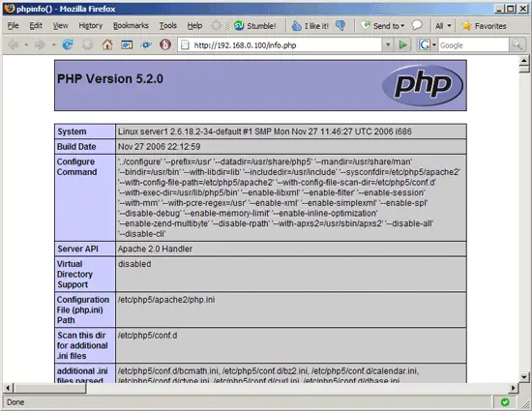This screenshot has width=532, height=411.
Task: Click the '/etc/php5/conf.d' value
Action: (x=147, y=336)
